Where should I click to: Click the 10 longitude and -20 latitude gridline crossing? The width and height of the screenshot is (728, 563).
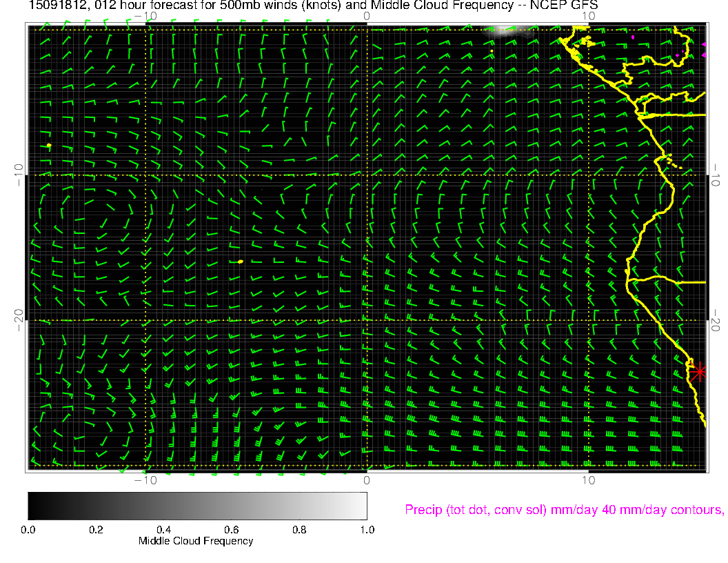(588, 320)
